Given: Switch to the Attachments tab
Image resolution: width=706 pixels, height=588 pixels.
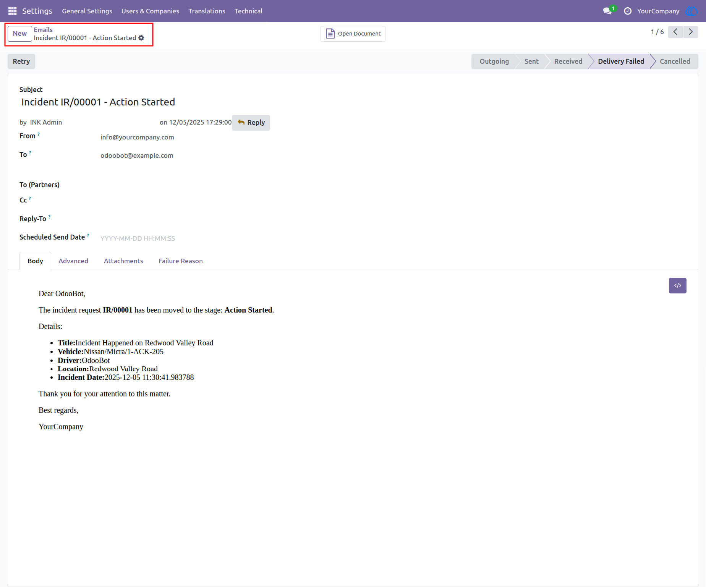Looking at the screenshot, I should click(123, 261).
